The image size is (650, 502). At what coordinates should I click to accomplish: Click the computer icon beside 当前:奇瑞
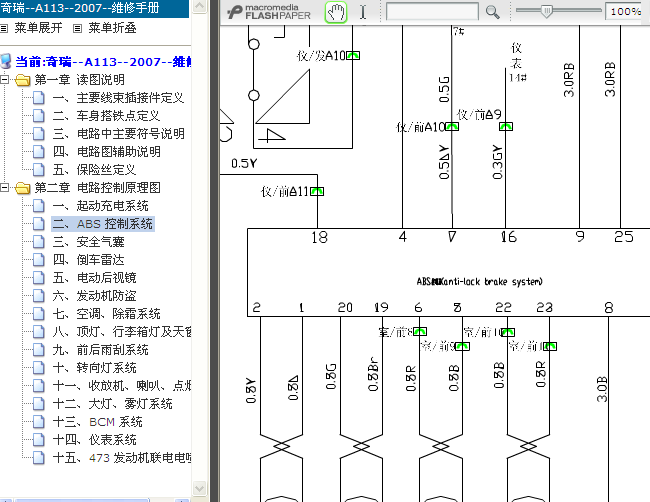6,61
